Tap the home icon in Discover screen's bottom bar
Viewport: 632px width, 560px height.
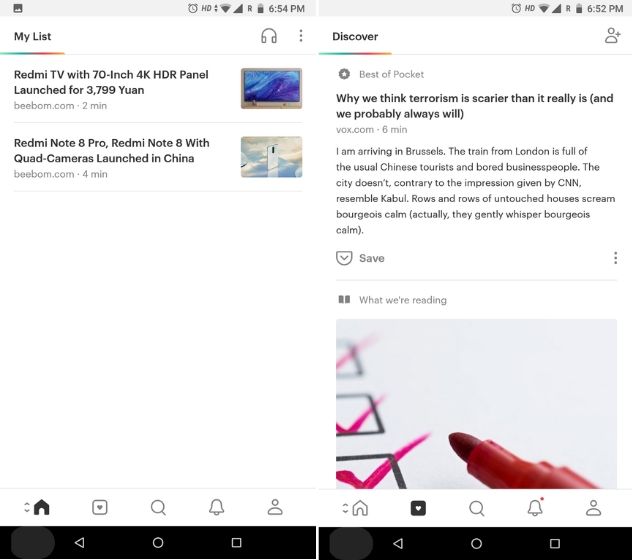pyautogui.click(x=360, y=508)
